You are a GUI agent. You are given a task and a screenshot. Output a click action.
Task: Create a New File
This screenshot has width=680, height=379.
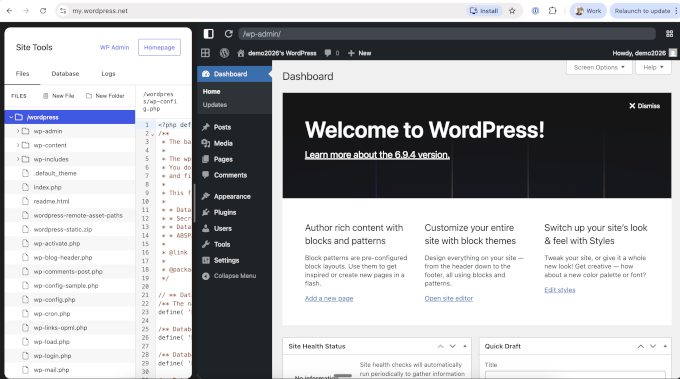(59, 96)
